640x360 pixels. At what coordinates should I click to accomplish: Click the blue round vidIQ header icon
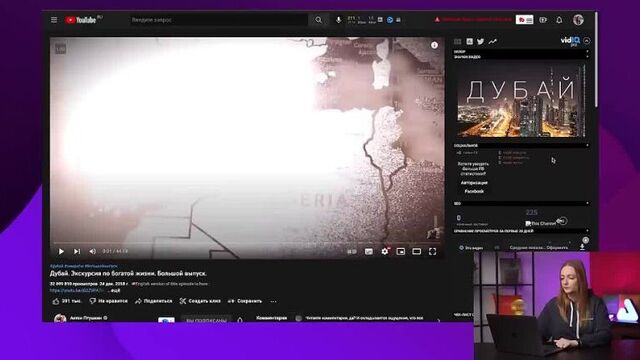pyautogui.click(x=390, y=20)
